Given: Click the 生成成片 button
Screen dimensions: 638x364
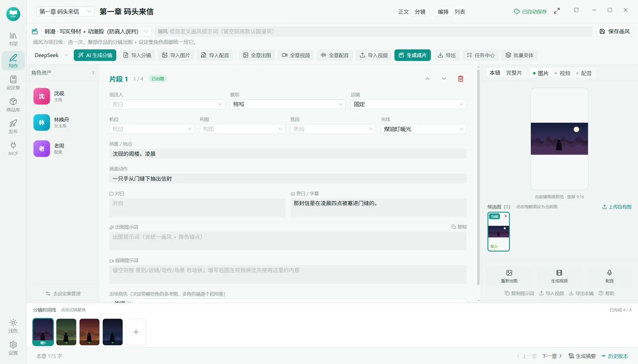Looking at the screenshot, I should click(412, 55).
